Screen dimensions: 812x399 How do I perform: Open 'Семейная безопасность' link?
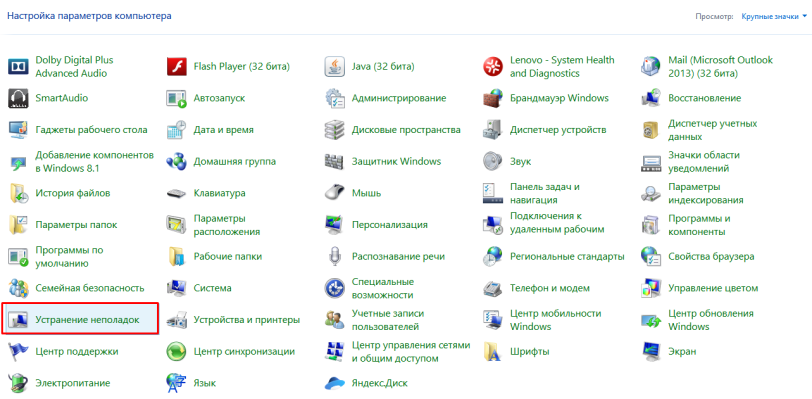point(90,288)
